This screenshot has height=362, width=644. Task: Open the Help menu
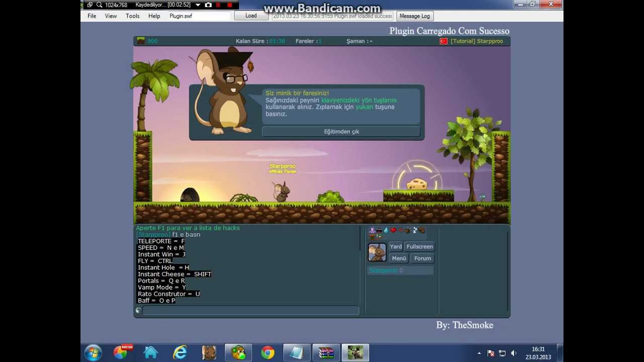[154, 16]
